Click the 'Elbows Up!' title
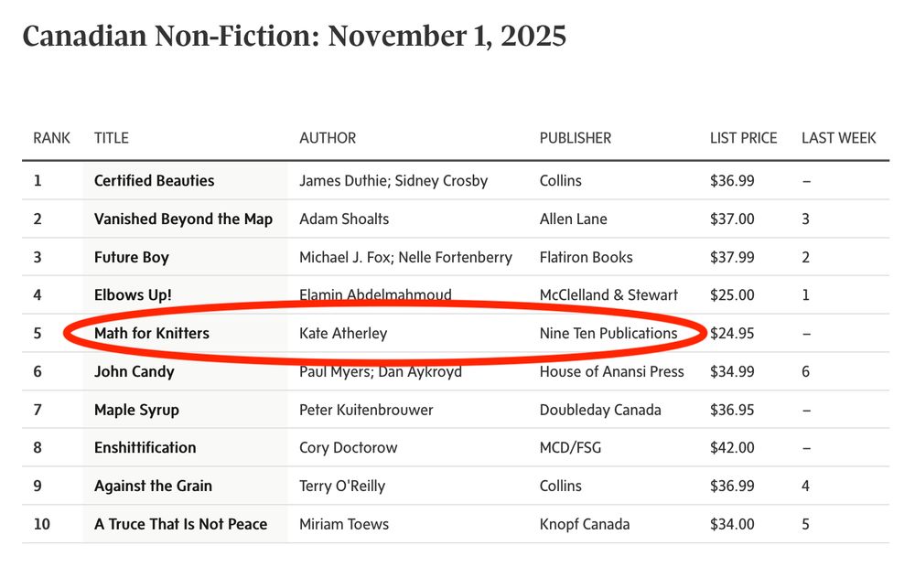Screen dimensions: 915x588 pyautogui.click(x=133, y=294)
